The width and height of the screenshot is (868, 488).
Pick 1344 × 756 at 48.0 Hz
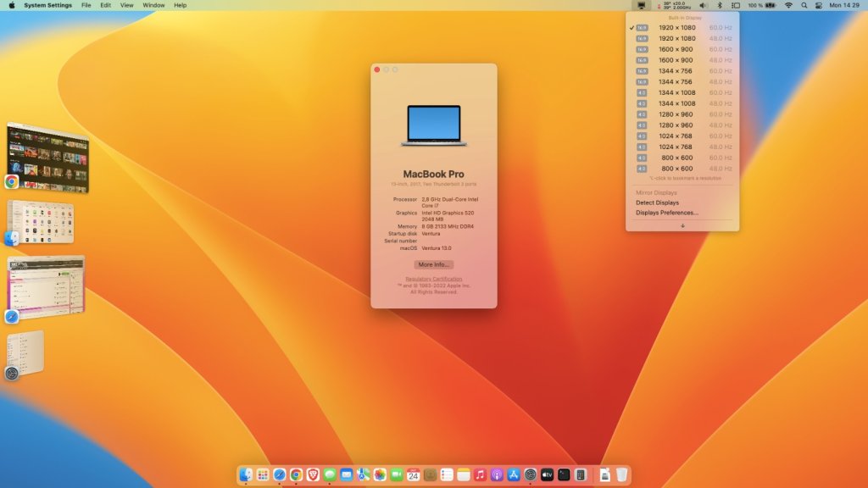(x=682, y=82)
